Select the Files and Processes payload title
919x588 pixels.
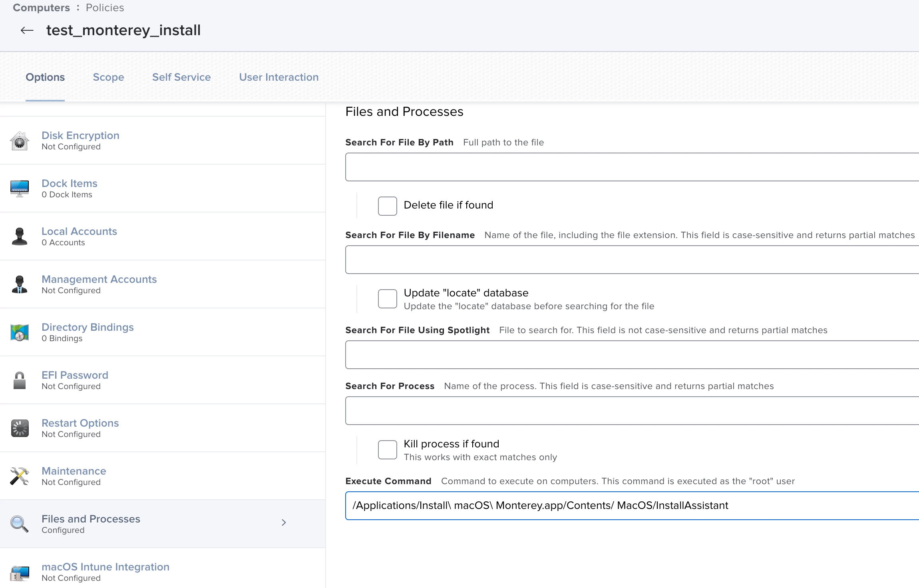tap(91, 519)
